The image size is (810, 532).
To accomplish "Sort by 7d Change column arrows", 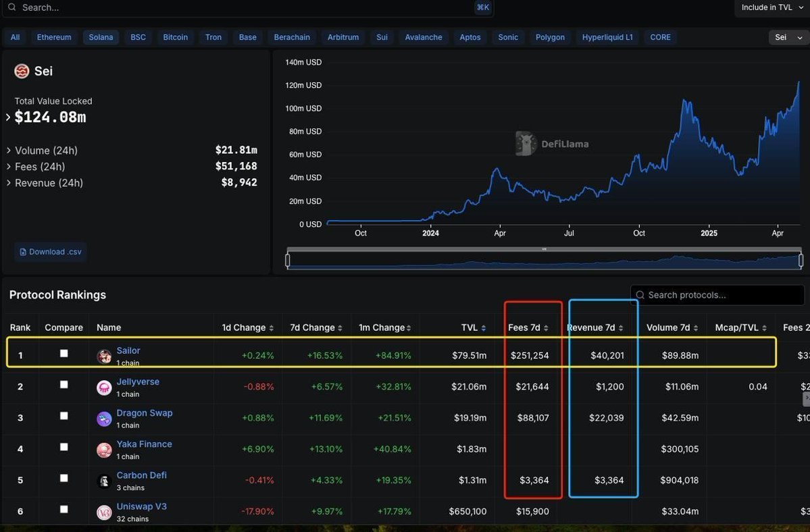I will tap(340, 328).
